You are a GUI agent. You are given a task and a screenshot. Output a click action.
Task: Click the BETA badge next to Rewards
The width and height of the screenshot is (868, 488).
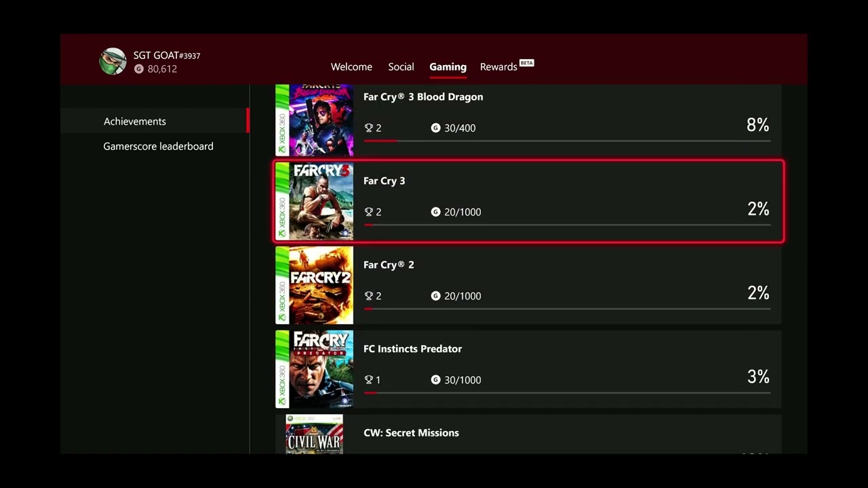coord(527,63)
